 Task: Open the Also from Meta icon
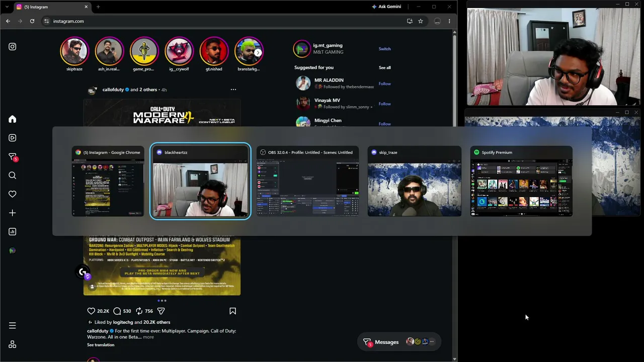coord(13,344)
